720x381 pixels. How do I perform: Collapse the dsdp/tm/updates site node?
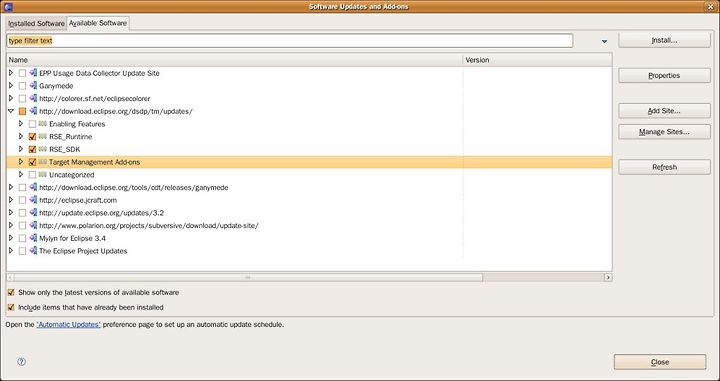coord(11,111)
